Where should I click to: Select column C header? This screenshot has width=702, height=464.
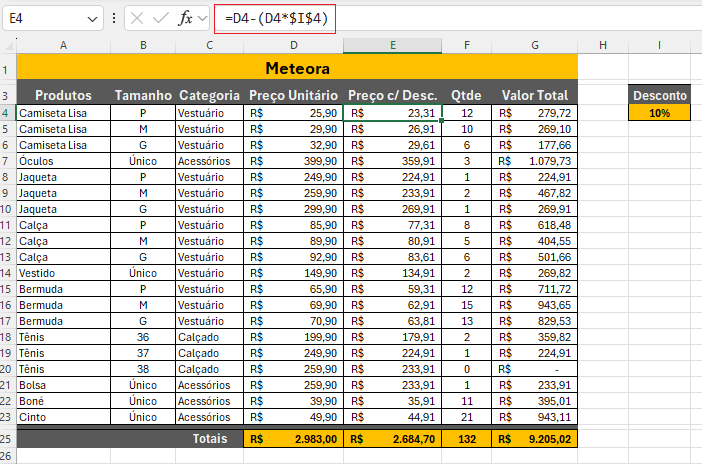(209, 45)
